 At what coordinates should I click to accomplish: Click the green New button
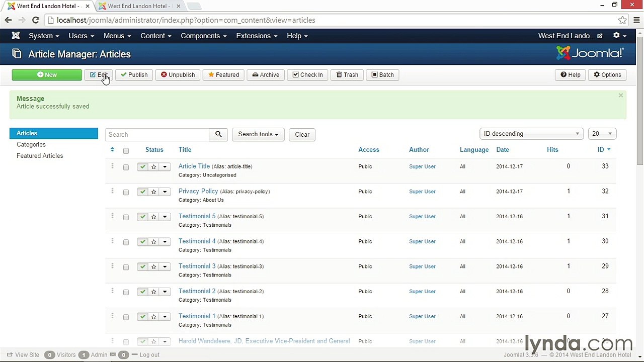click(47, 75)
